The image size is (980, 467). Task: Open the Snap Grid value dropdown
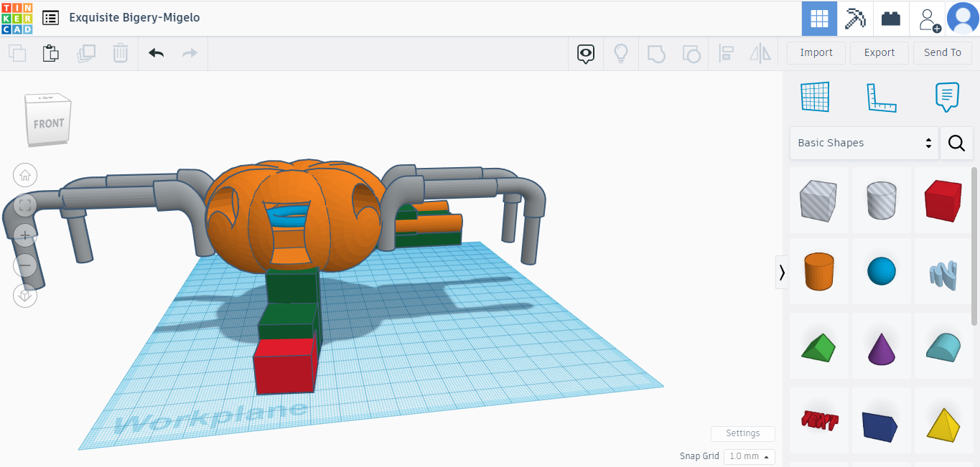pos(749,456)
